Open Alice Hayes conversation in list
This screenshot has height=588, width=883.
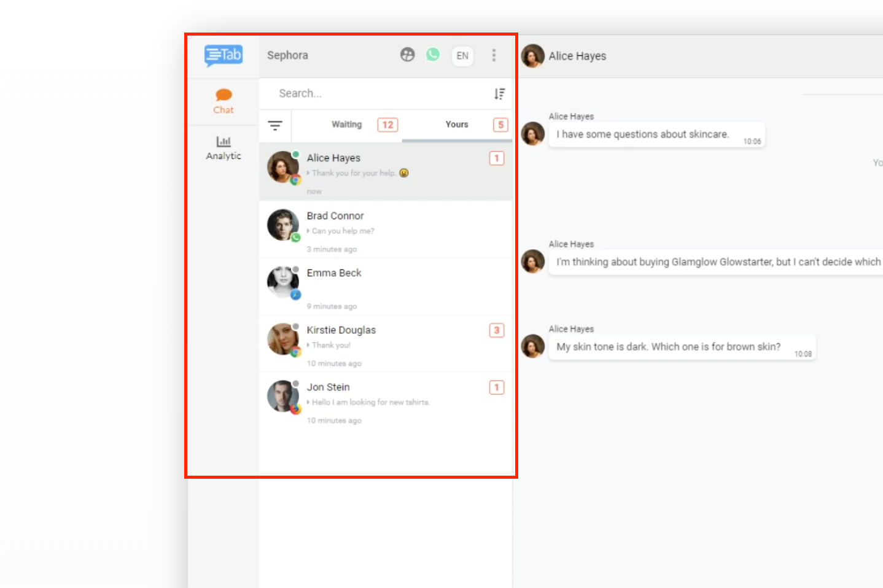(x=386, y=172)
